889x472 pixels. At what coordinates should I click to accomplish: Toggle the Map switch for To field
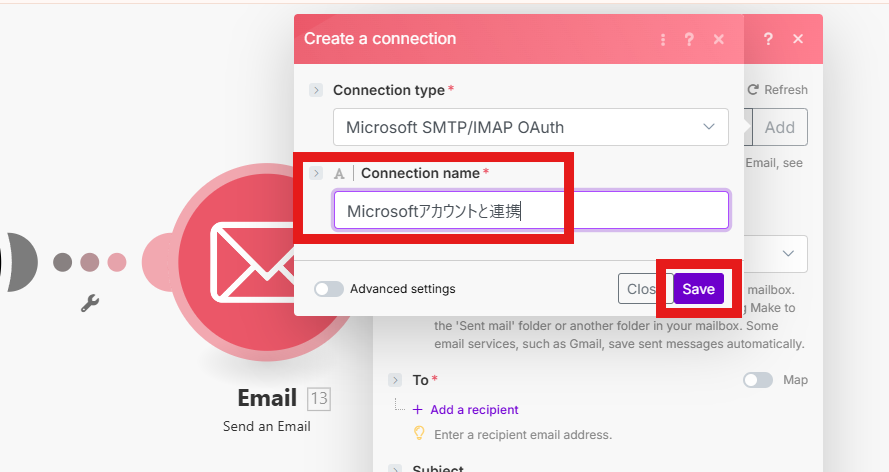pos(758,380)
